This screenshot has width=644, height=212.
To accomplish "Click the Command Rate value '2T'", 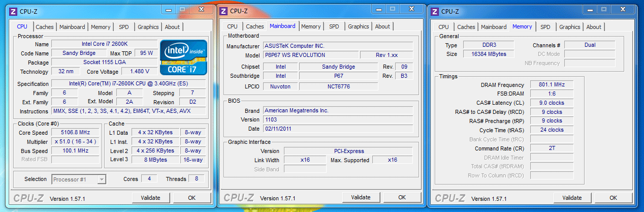I will [552, 148].
